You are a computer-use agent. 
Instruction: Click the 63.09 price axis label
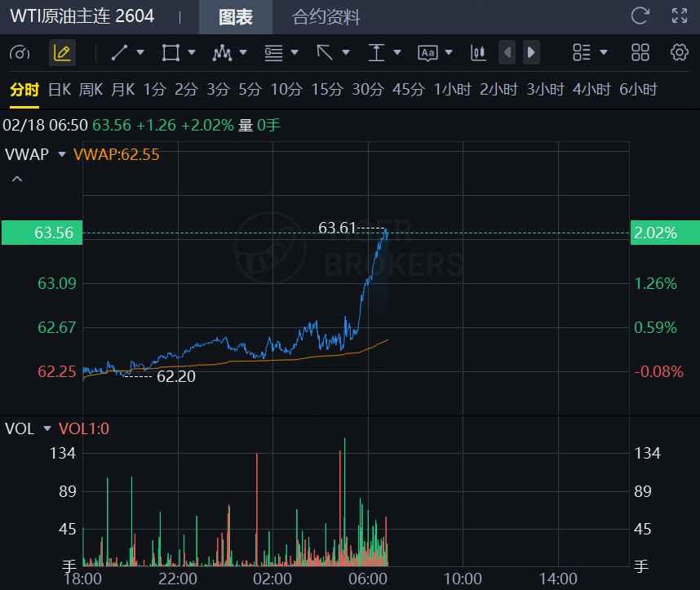[x=56, y=283]
